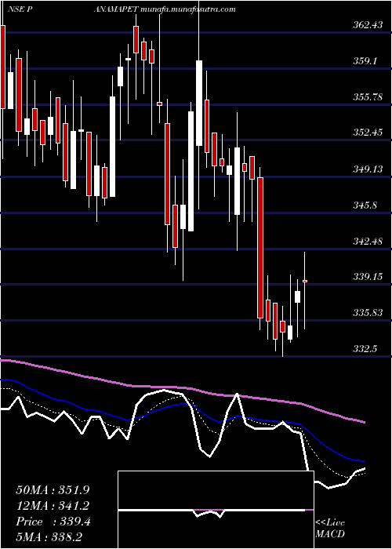Click the Live MACD label
Viewport: 392px width, 549px height.
(x=330, y=529)
